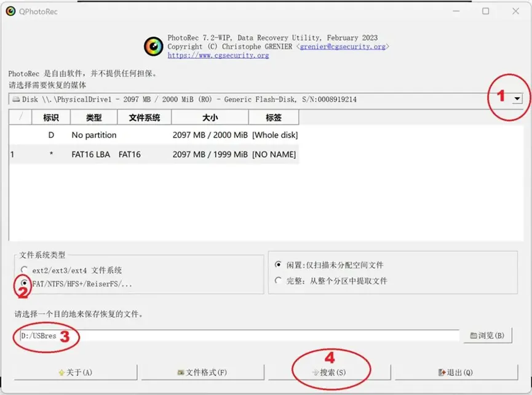The image size is (532, 395).
Task: Click the D:/USBres destination path field
Action: click(239, 335)
